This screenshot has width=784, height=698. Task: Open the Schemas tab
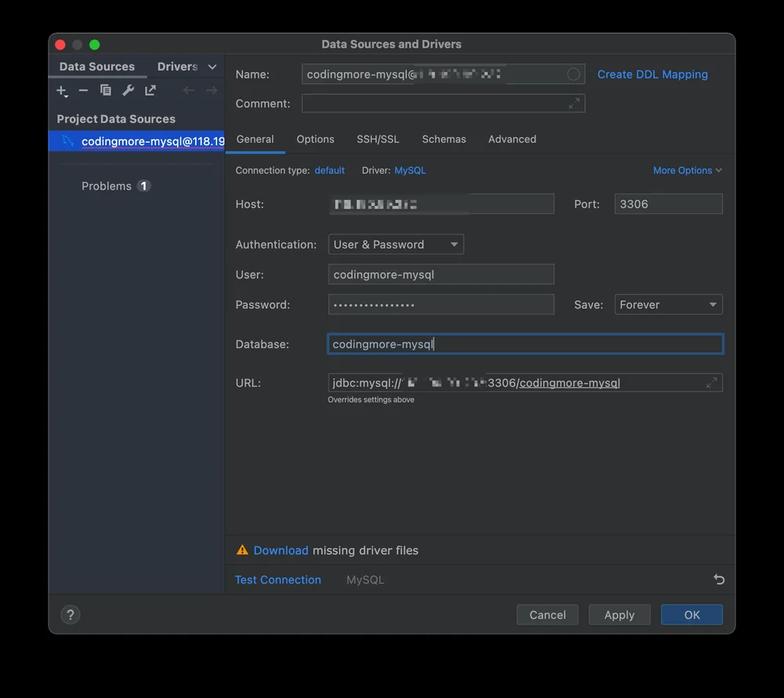coord(444,139)
